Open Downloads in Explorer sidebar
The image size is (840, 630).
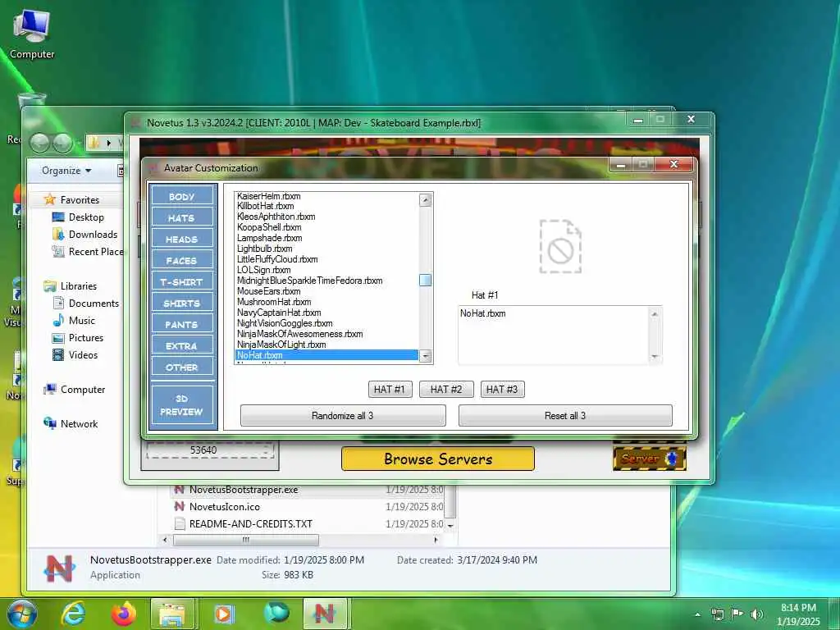coord(92,234)
